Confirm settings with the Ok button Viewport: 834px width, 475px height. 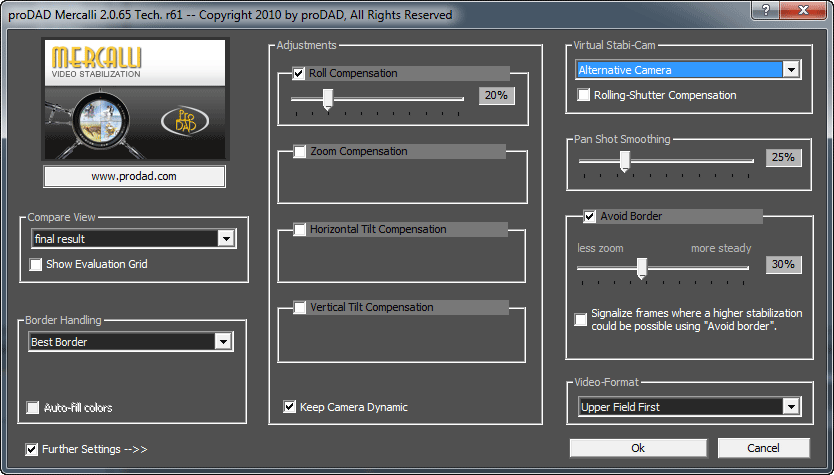tap(638, 448)
